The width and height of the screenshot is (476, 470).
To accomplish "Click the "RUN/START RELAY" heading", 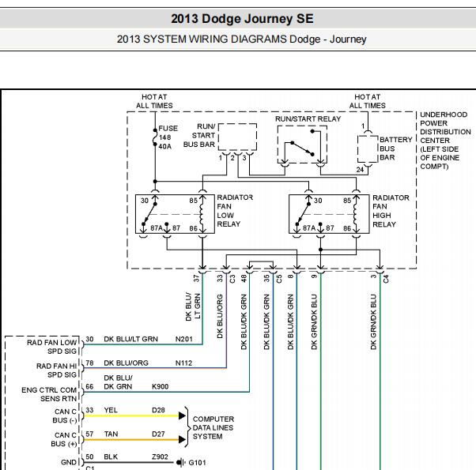I will [308, 119].
